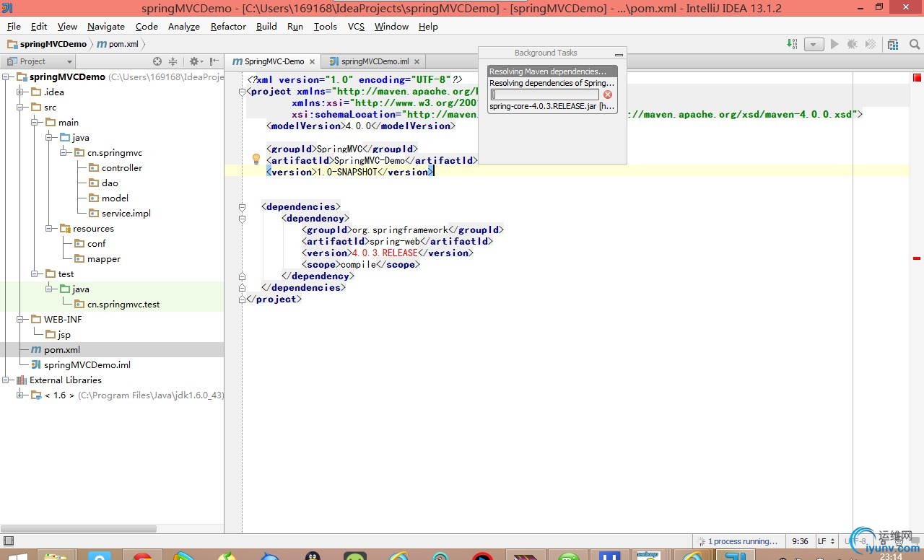Click the tool window toggle in status bar
Image resolution: width=924 pixels, height=560 pixels.
(x=8, y=541)
